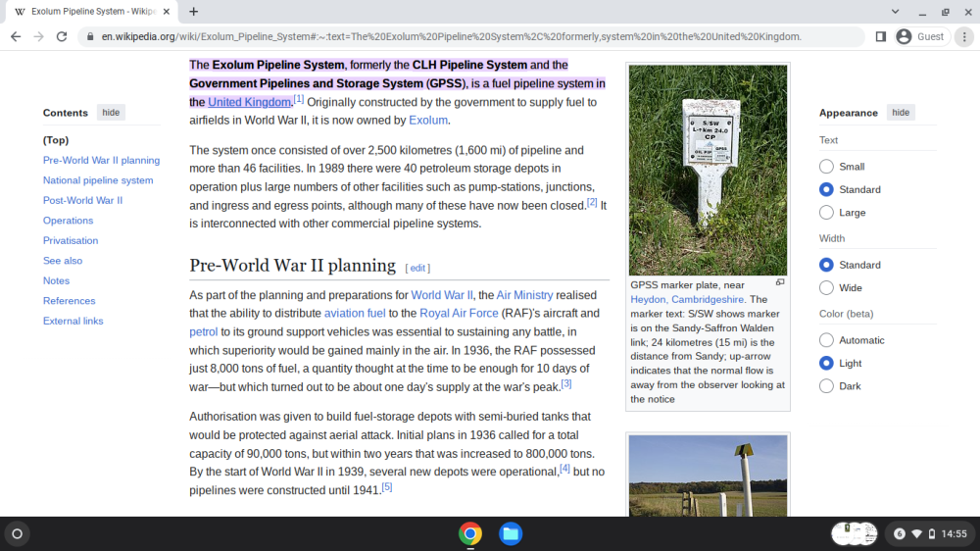Open the Guest profile menu
This screenshot has width=980, height=551.
click(x=920, y=37)
